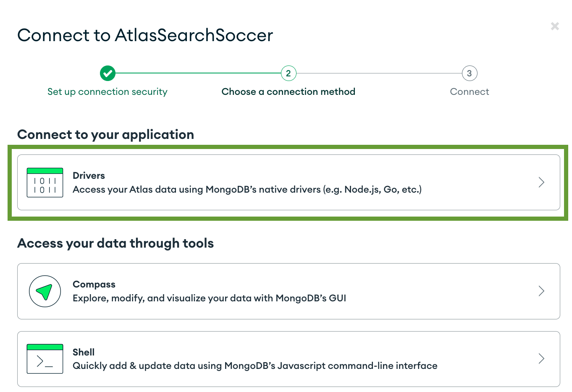Image resolution: width=572 pixels, height=392 pixels.
Task: Choose the Compass connection method title
Action: tap(94, 285)
